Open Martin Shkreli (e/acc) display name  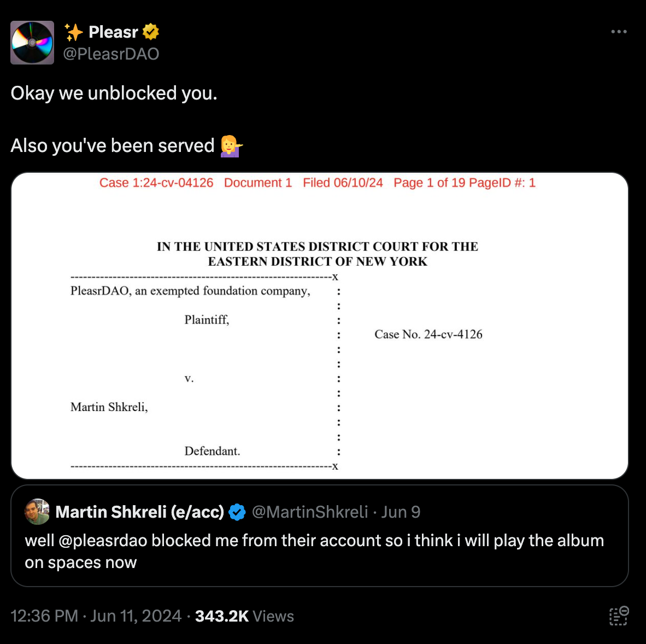140,512
